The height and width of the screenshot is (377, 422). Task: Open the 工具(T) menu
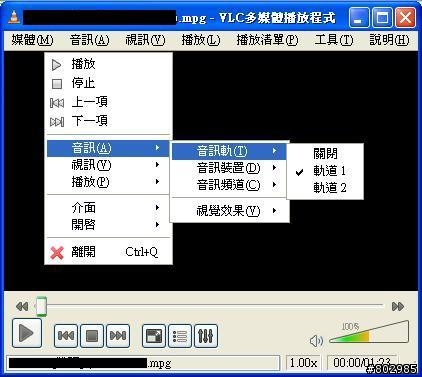coord(334,40)
